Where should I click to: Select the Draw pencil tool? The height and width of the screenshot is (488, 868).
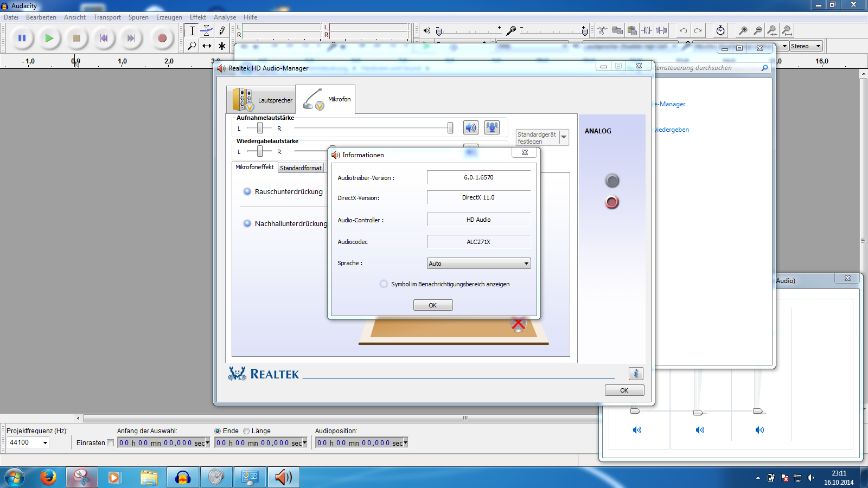[x=221, y=31]
